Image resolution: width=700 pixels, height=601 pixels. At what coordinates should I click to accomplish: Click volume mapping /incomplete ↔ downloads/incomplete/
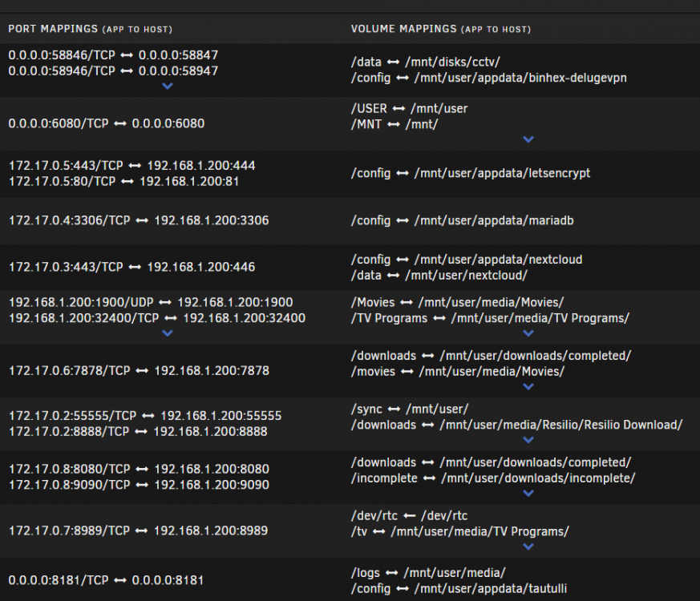coord(493,478)
